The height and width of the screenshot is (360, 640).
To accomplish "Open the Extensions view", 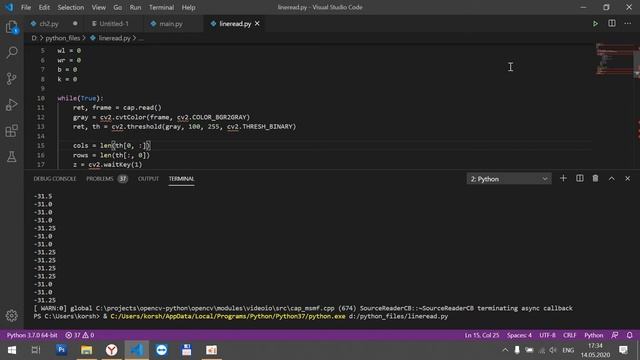I will [x=12, y=131].
